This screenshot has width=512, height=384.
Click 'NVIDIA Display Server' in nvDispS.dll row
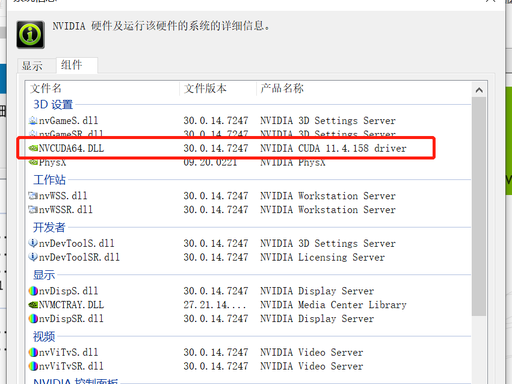click(x=317, y=291)
